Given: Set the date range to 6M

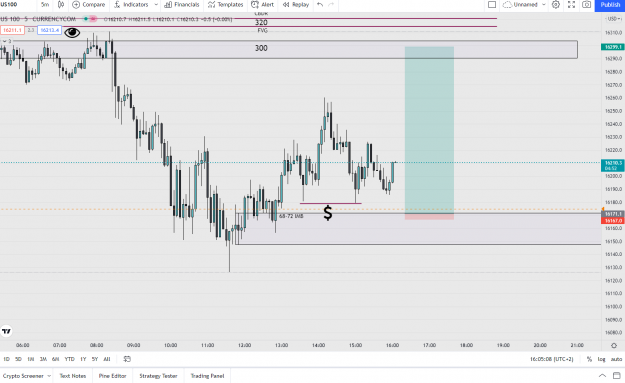Looking at the screenshot, I should [55, 359].
